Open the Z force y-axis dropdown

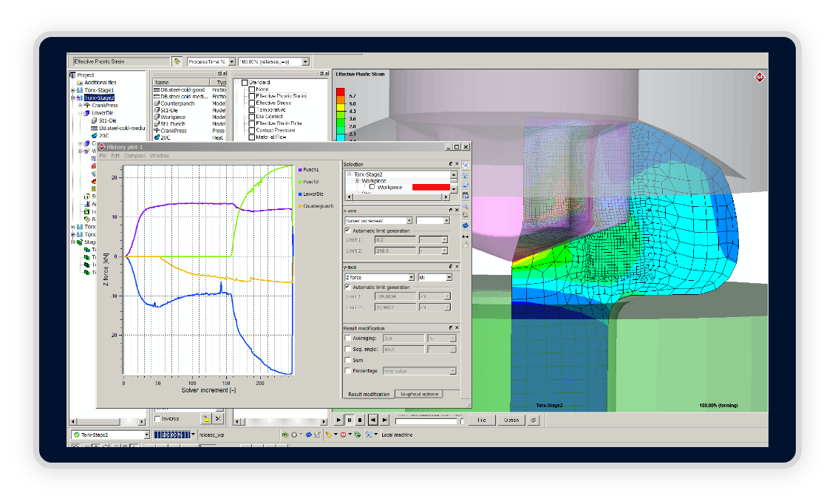(379, 278)
